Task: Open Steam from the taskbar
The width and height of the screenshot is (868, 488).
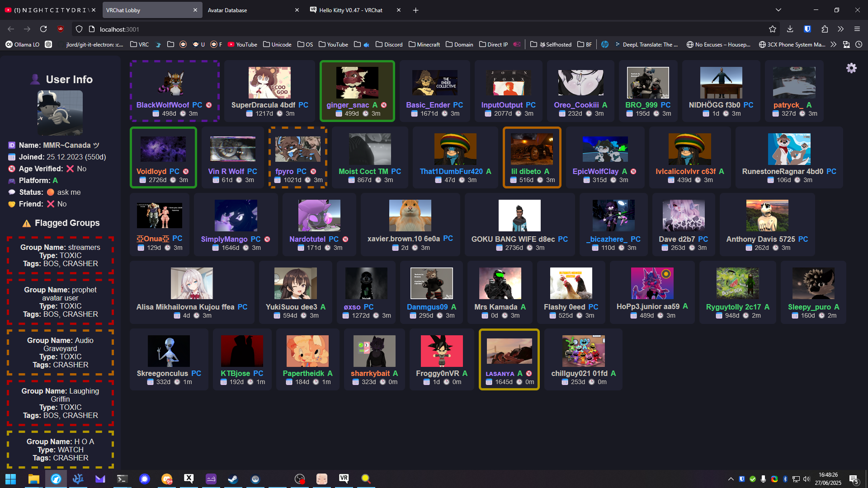Action: coord(233,479)
